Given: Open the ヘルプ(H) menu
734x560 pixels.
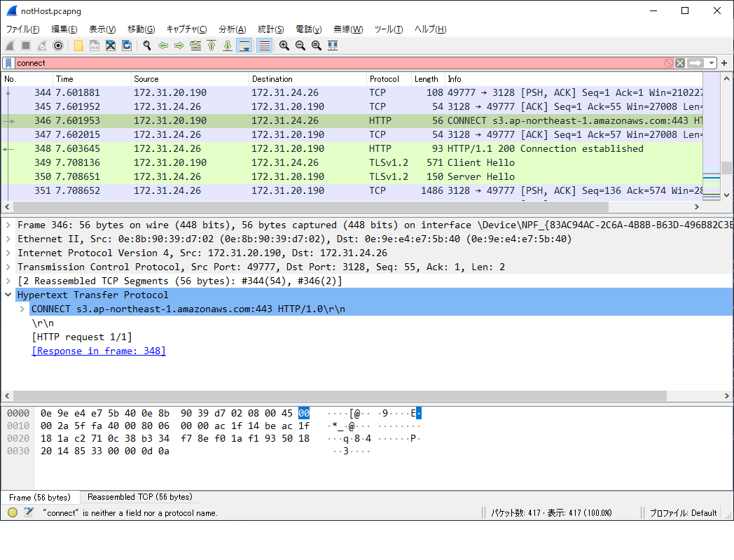Looking at the screenshot, I should click(x=430, y=29).
